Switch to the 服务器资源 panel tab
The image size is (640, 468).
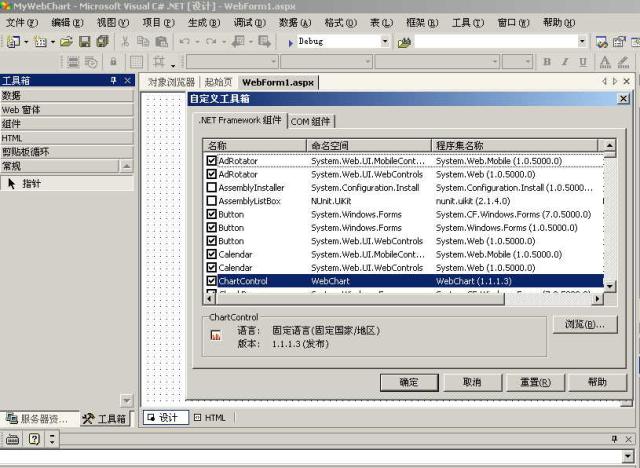(x=39, y=419)
